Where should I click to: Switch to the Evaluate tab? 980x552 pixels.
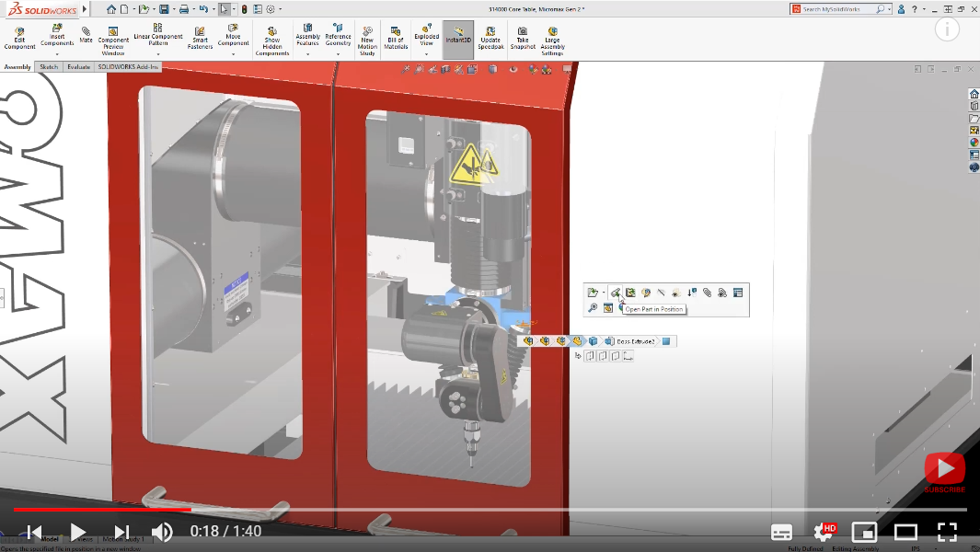[79, 67]
